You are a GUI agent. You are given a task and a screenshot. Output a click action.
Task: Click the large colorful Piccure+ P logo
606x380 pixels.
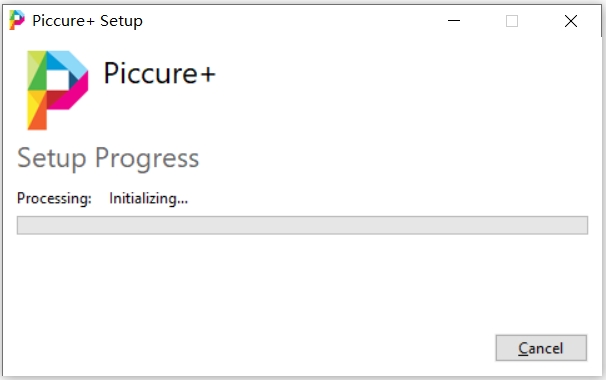58,90
